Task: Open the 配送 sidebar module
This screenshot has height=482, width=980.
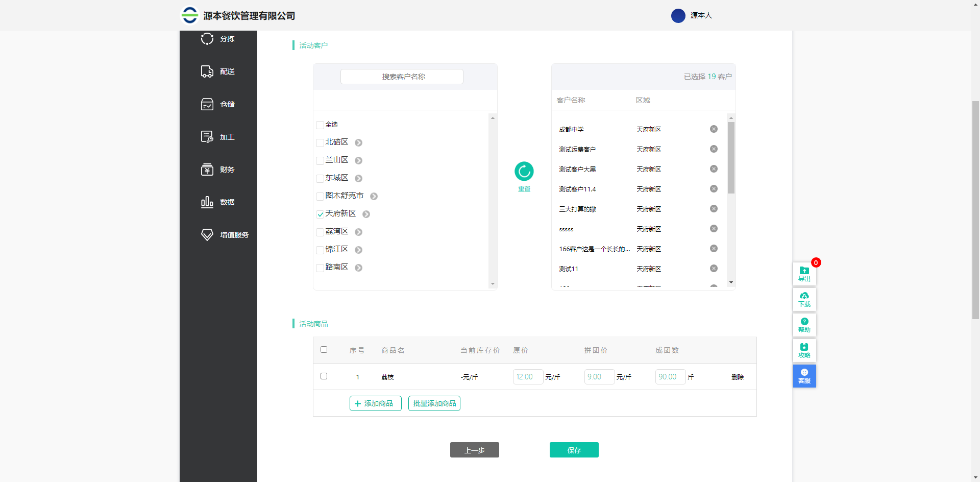Action: 218,71
